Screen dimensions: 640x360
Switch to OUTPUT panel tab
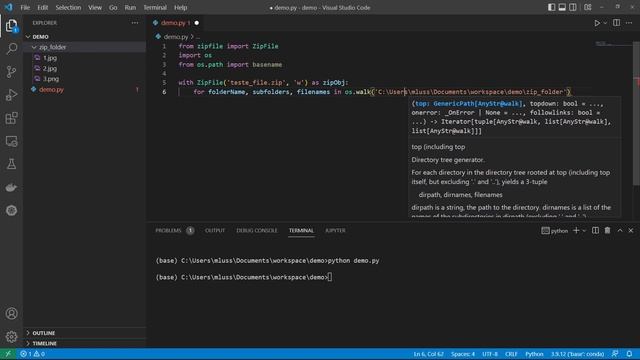215,231
